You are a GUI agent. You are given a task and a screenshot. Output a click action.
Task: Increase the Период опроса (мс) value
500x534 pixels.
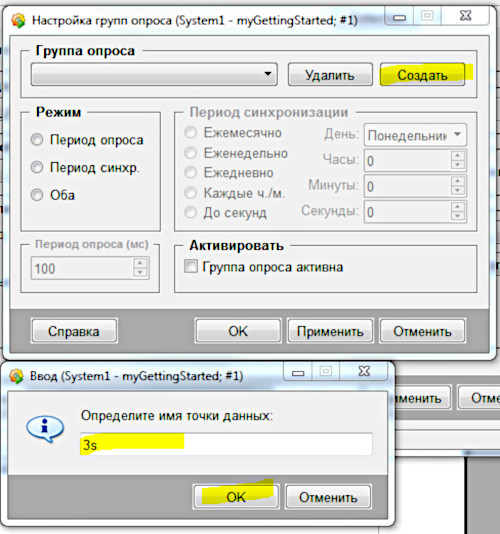pos(140,263)
